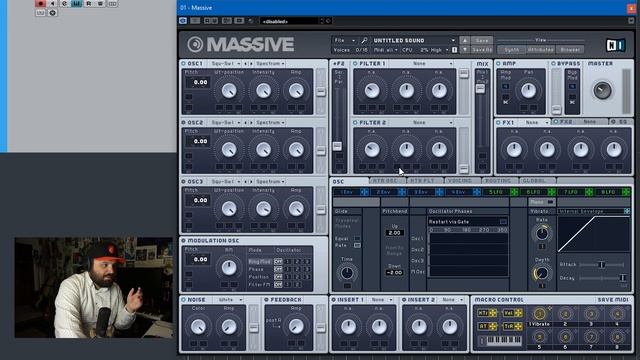The height and width of the screenshot is (360, 640).
Task: Click the track settings gear icon
Action: [x=52, y=13]
